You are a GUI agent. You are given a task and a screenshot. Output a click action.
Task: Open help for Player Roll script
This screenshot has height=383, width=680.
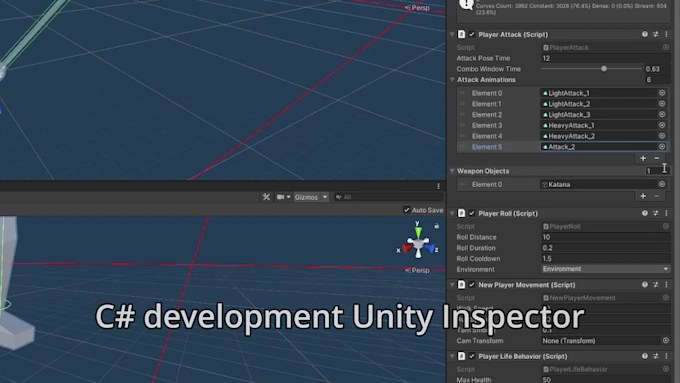(644, 213)
